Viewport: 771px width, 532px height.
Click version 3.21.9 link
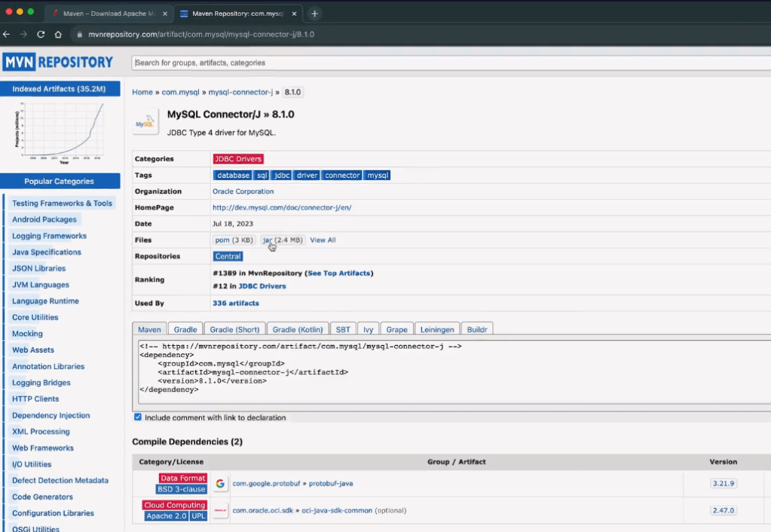[x=724, y=483]
